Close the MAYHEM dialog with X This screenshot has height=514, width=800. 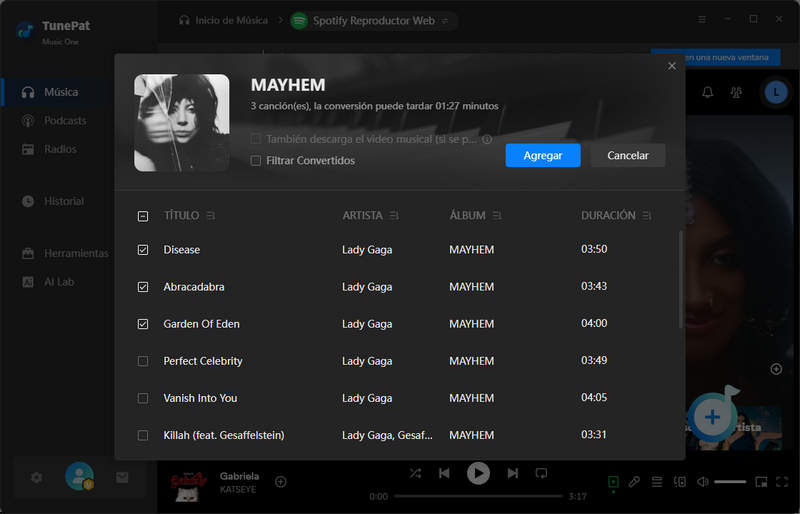[x=671, y=66]
